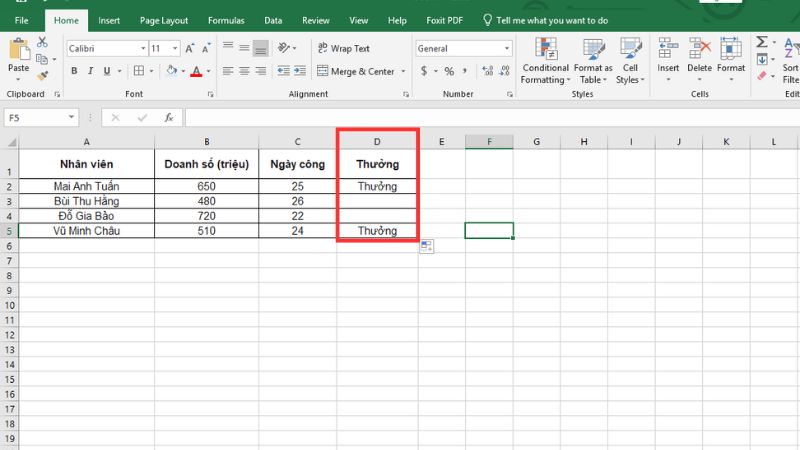Click the AutoSum sigma icon
This screenshot has height=450, width=800.
[762, 42]
